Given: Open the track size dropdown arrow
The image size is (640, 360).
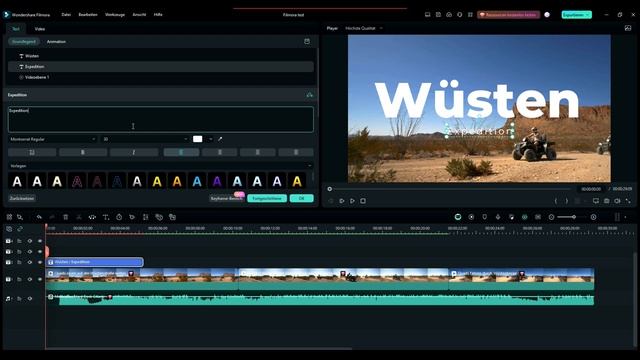Looking at the screenshot, I should pyautogui.click(x=626, y=217).
